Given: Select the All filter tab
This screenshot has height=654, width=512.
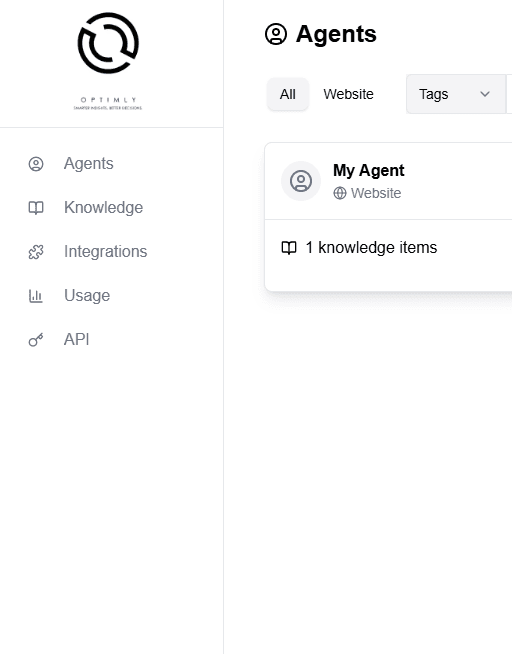Looking at the screenshot, I should tap(288, 94).
